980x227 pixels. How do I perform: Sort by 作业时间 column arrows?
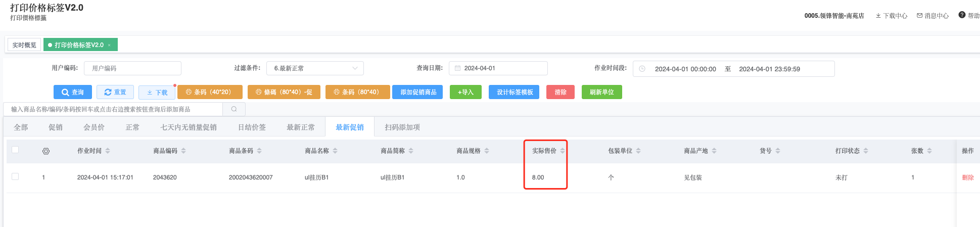(x=108, y=151)
